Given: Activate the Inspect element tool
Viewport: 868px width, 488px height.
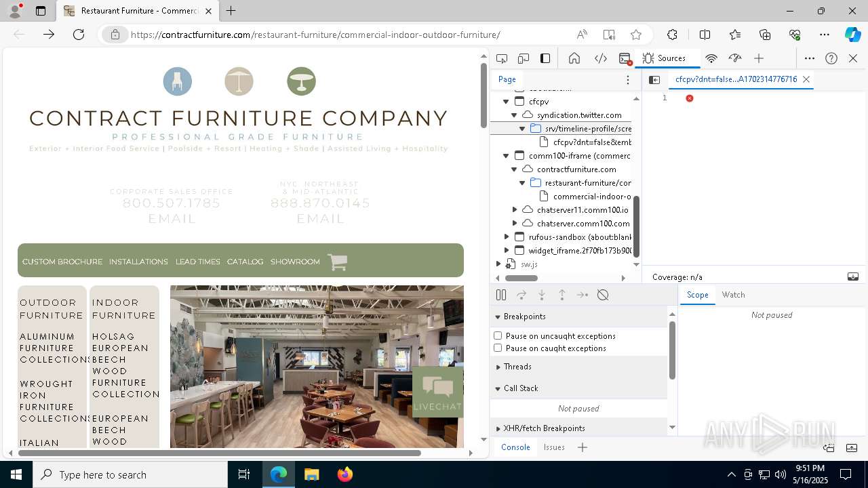Looking at the screenshot, I should (502, 58).
